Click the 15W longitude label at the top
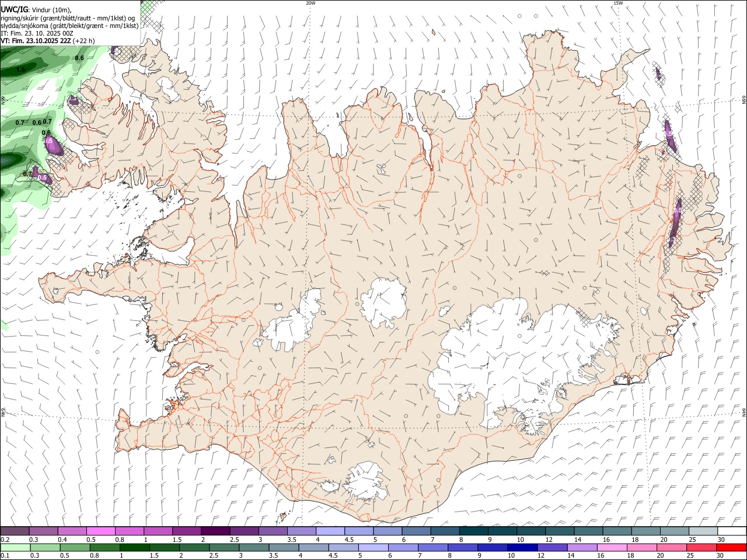Image resolution: width=747 pixels, height=560 pixels. point(618,3)
